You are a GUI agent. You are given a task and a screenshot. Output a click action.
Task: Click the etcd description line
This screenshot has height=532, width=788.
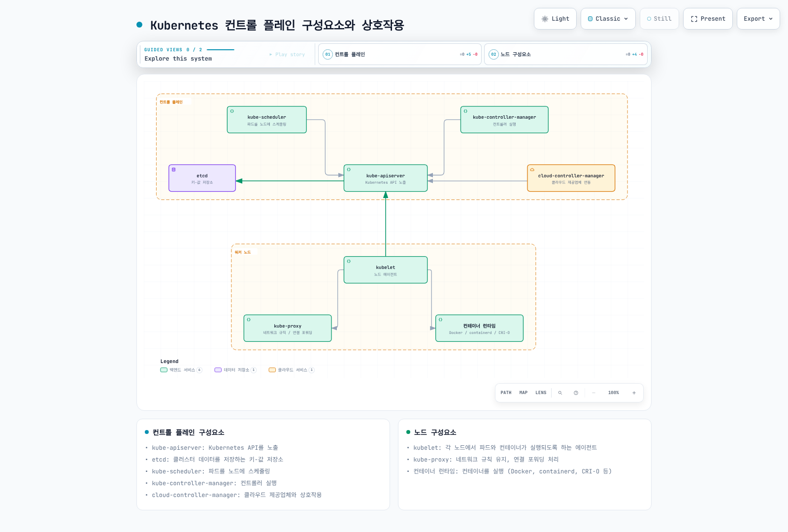217,460
